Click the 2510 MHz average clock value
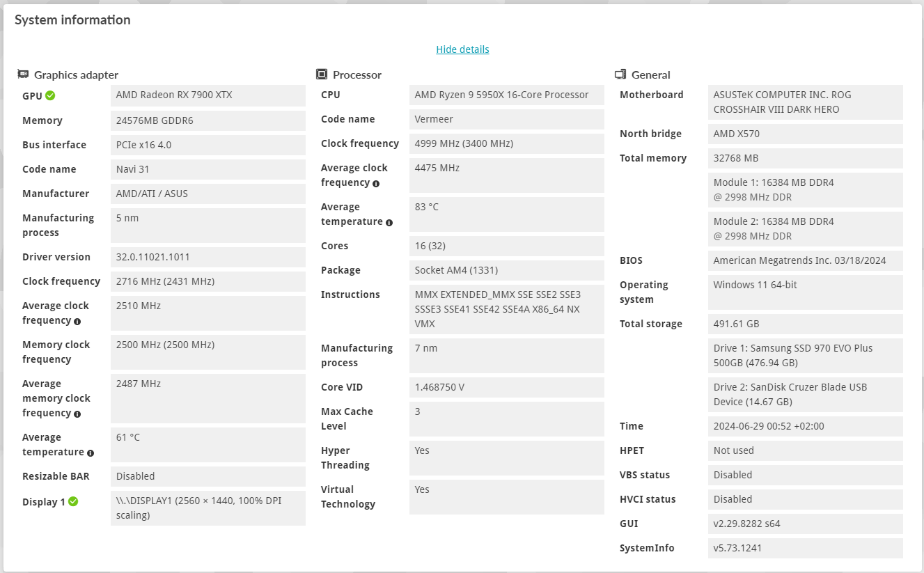This screenshot has height=573, width=924. (208, 313)
